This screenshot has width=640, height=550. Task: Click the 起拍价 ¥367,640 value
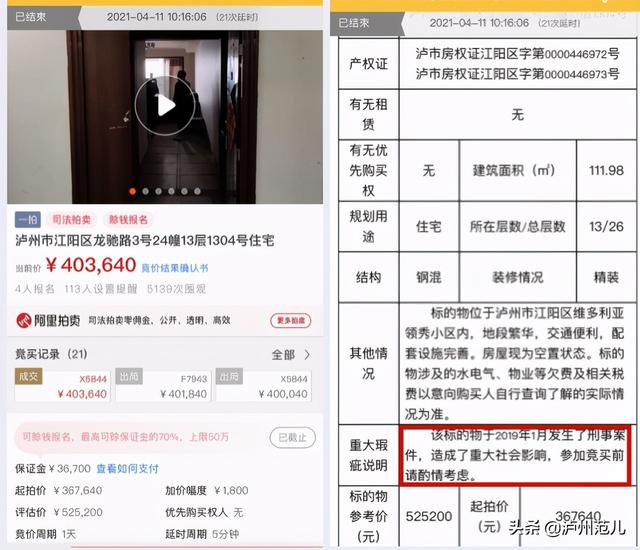78,490
